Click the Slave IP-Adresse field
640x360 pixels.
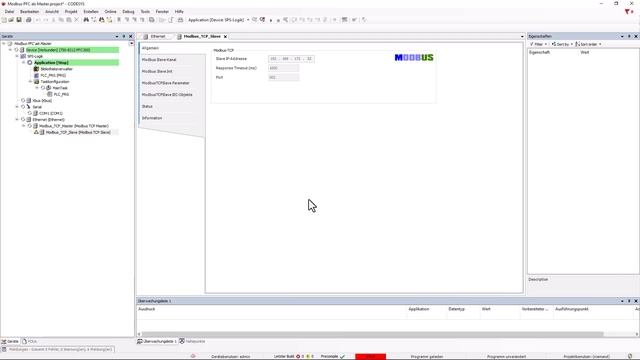tap(291, 59)
